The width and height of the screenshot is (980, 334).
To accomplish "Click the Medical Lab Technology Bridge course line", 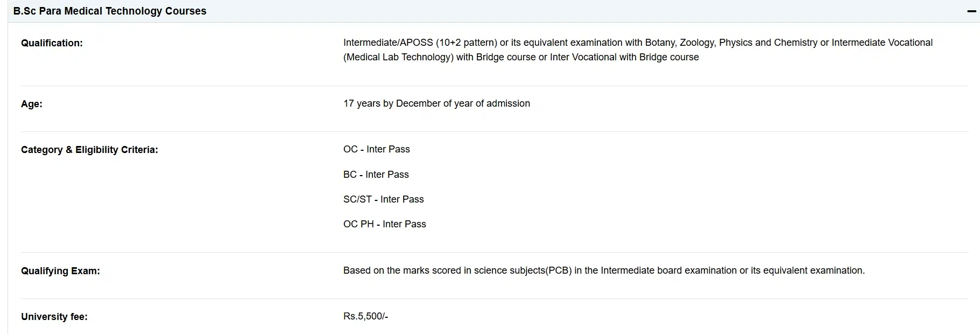I will 521,57.
